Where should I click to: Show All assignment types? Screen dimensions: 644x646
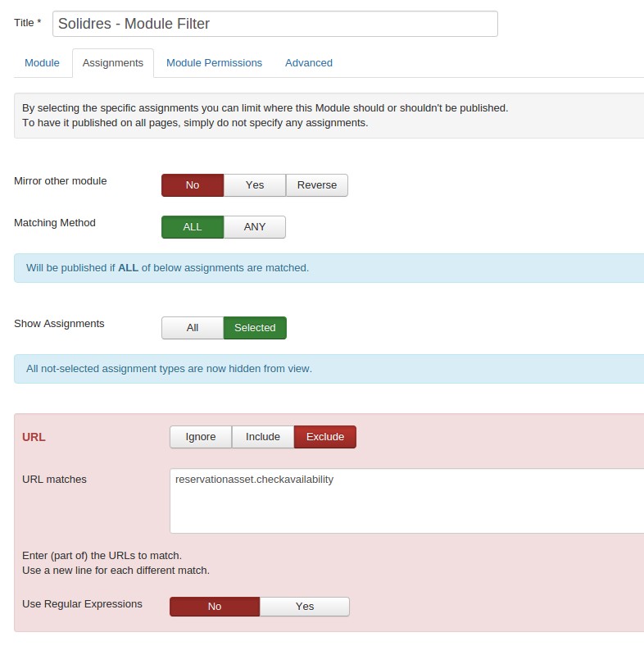click(193, 328)
